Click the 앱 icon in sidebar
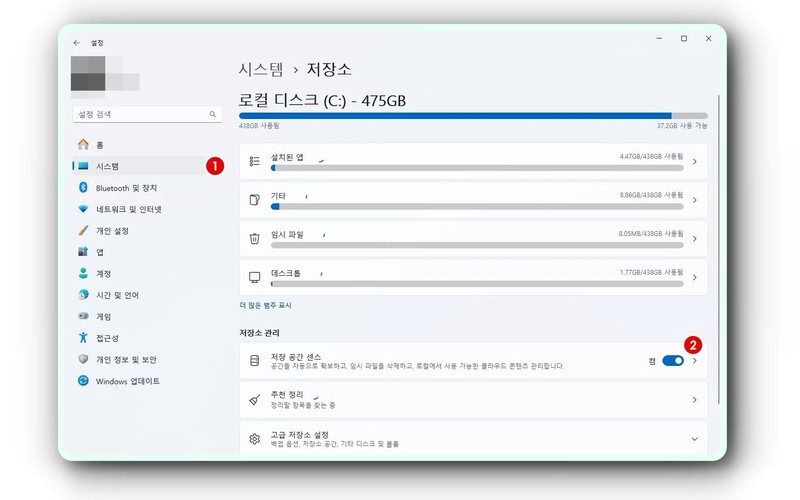The height and width of the screenshot is (500, 800). (83, 252)
